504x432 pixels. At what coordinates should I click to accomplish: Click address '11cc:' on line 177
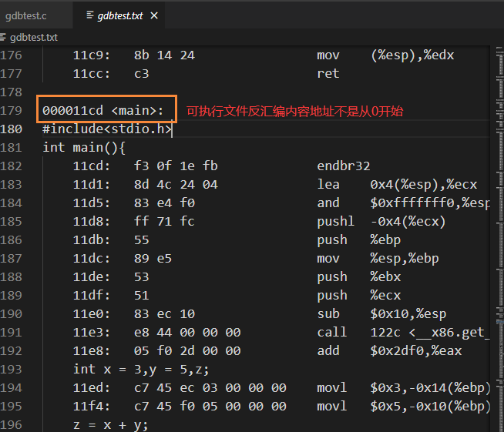[92, 74]
